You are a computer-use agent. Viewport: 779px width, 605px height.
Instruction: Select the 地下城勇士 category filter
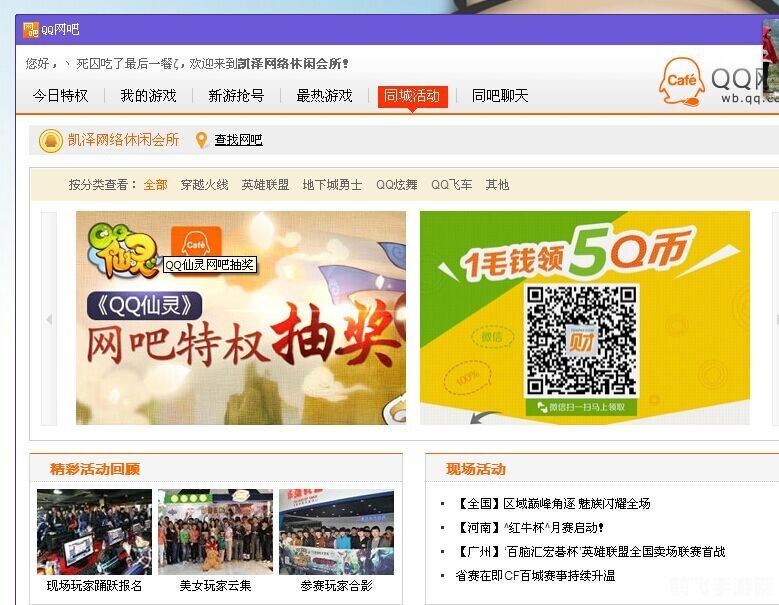point(332,185)
